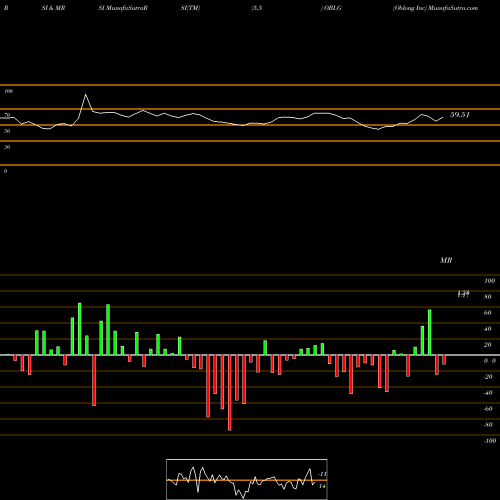Click the 'SI & MR' header text
Viewport: 500px width, 500px height.
click(x=53, y=8)
